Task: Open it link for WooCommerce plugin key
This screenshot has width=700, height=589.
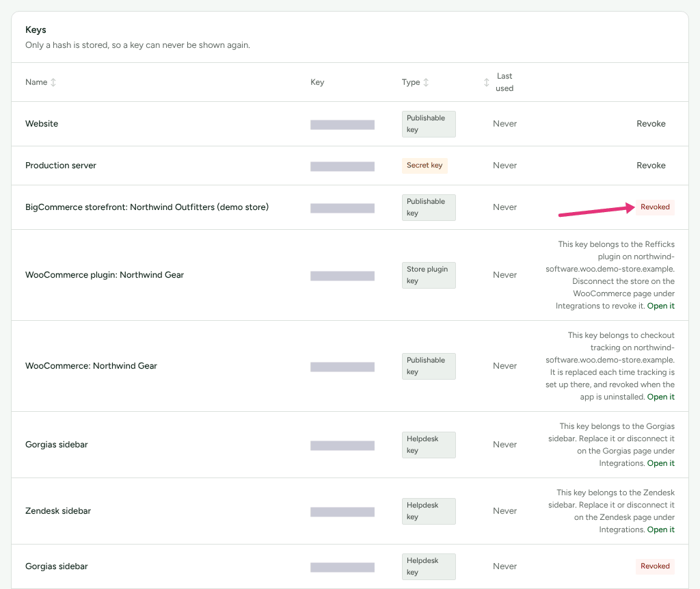Action: pyautogui.click(x=661, y=306)
